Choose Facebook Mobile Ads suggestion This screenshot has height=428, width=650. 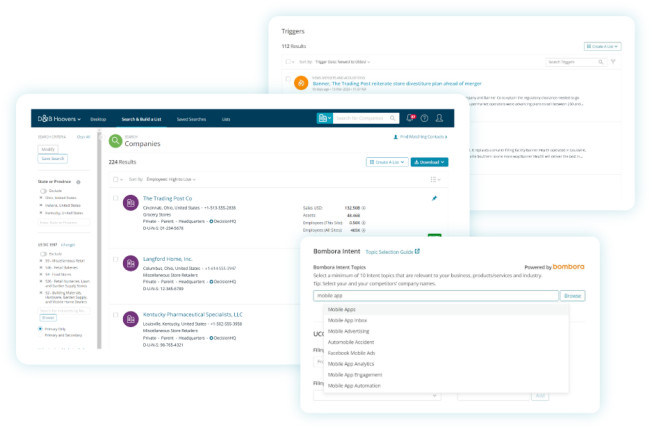(446, 353)
